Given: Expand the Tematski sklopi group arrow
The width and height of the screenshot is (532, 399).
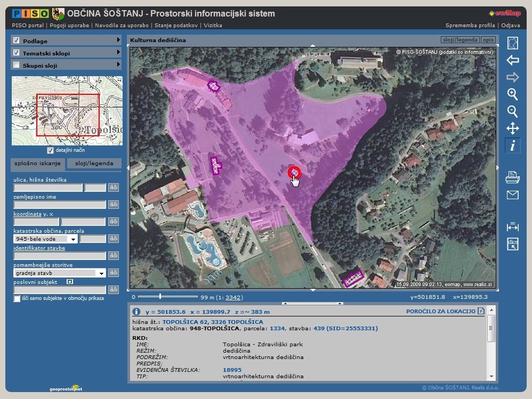Looking at the screenshot, I should (x=118, y=52).
